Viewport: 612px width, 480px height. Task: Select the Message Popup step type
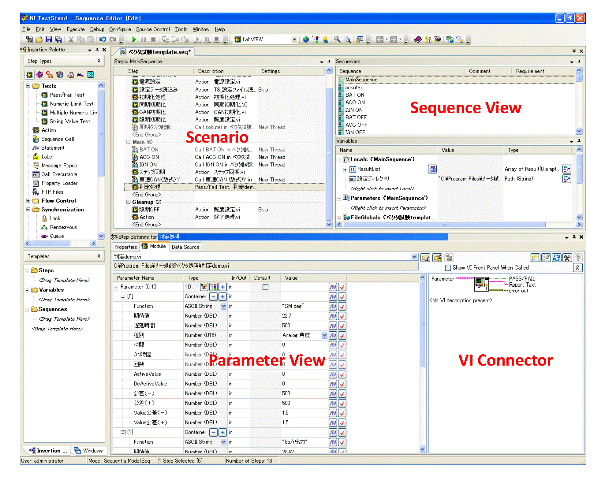pos(55,165)
